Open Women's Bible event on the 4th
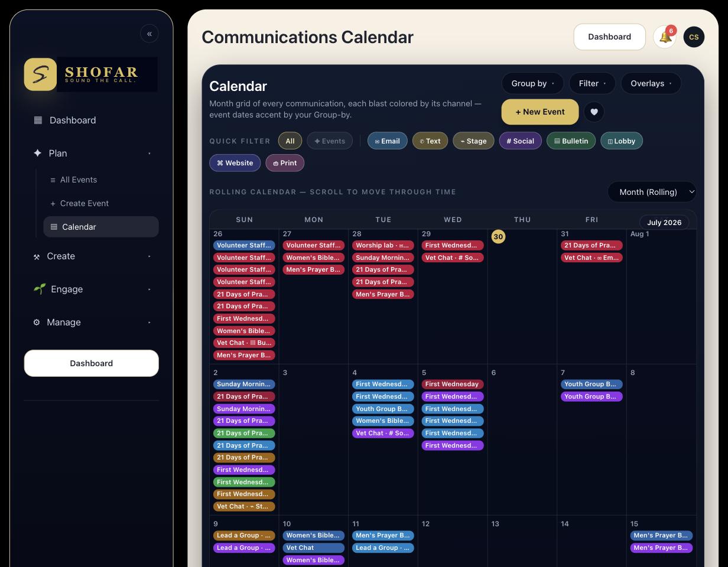 tap(383, 421)
